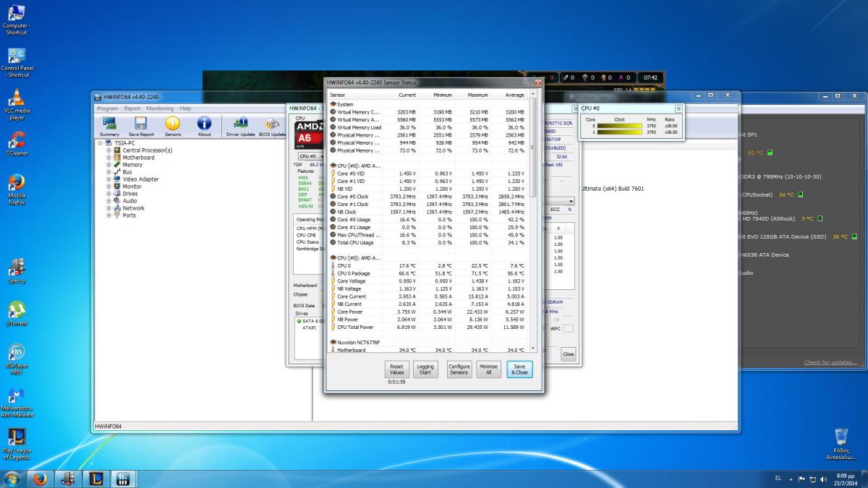The height and width of the screenshot is (488, 868).
Task: Click the EL language indicator in the taskbar
Action: (778, 479)
